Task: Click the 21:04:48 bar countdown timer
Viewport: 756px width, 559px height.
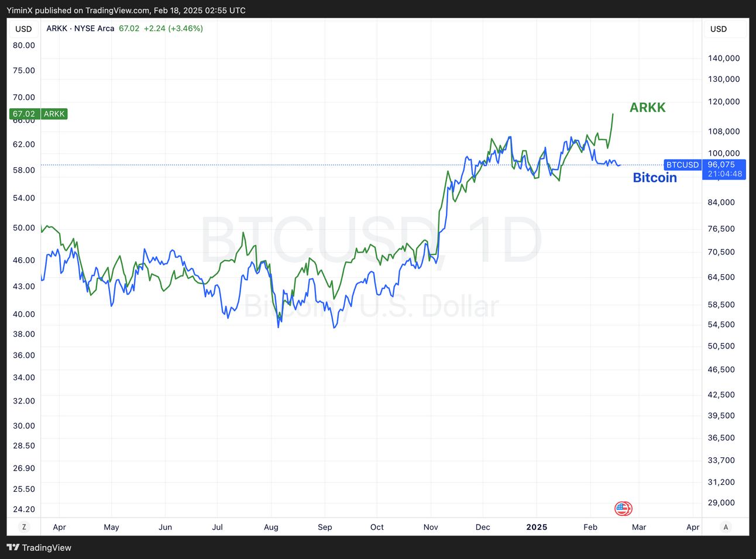Action: click(724, 174)
